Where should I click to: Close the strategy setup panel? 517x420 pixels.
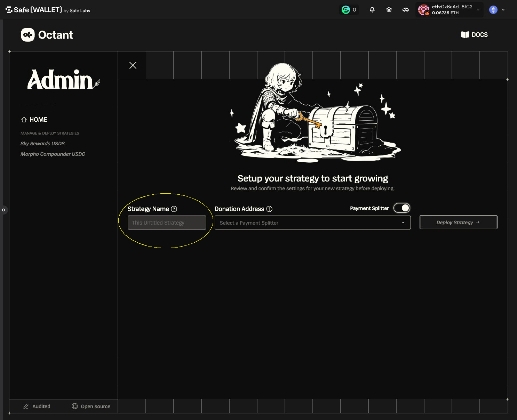coord(133,65)
